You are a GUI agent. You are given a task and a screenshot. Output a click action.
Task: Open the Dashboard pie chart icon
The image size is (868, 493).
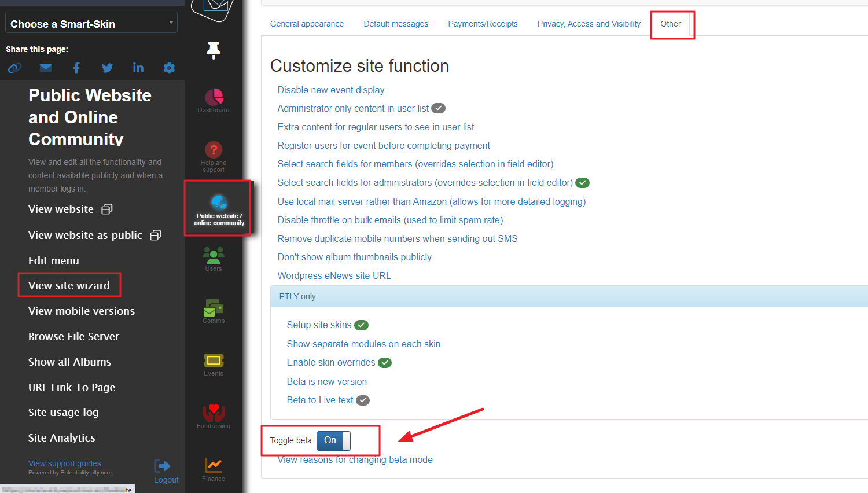click(214, 97)
